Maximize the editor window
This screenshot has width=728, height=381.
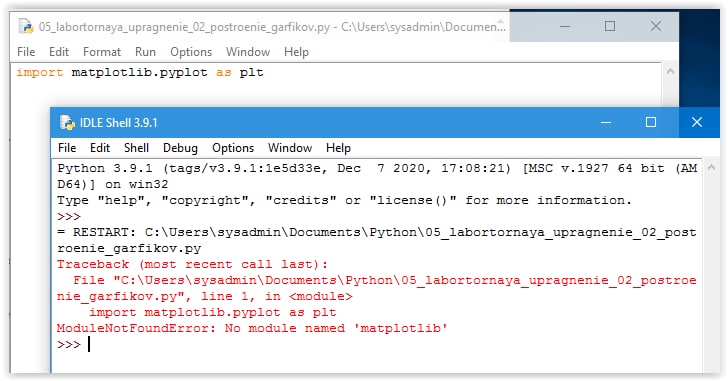[610, 26]
